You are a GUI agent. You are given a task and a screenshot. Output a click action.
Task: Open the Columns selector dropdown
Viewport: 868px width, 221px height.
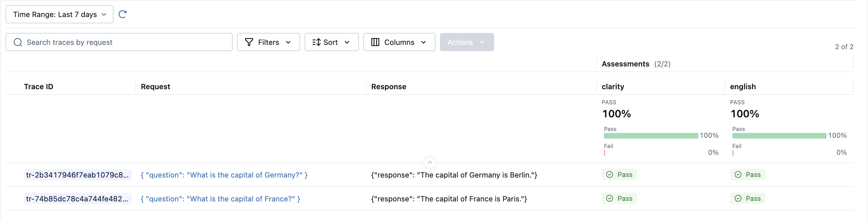click(399, 42)
